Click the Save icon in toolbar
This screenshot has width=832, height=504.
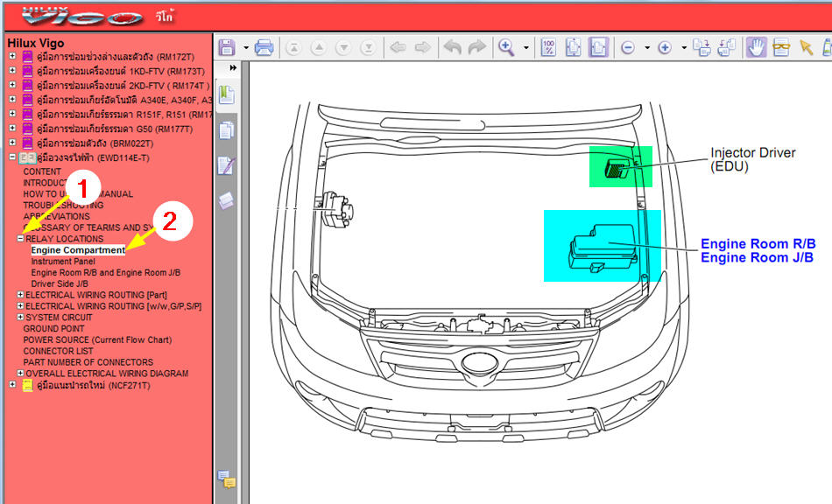pos(227,48)
